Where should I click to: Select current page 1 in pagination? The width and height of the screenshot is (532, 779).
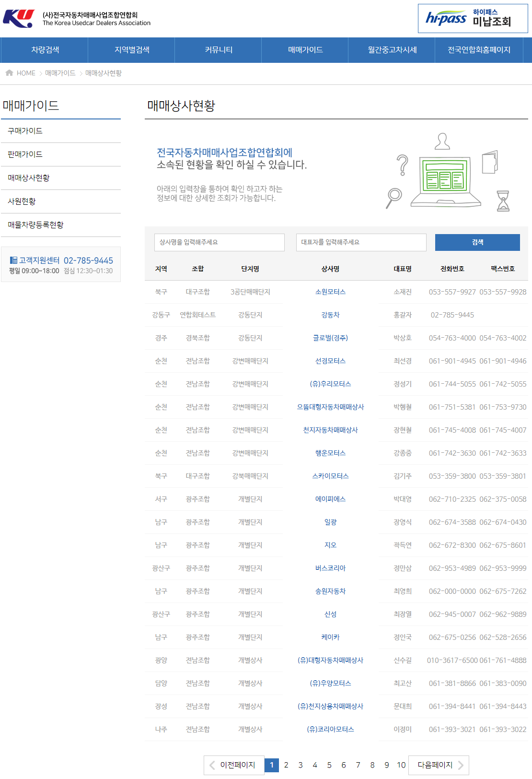click(x=272, y=765)
